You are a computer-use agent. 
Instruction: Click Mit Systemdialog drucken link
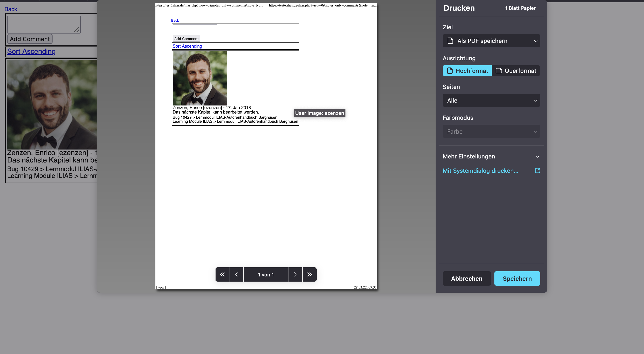click(x=480, y=171)
